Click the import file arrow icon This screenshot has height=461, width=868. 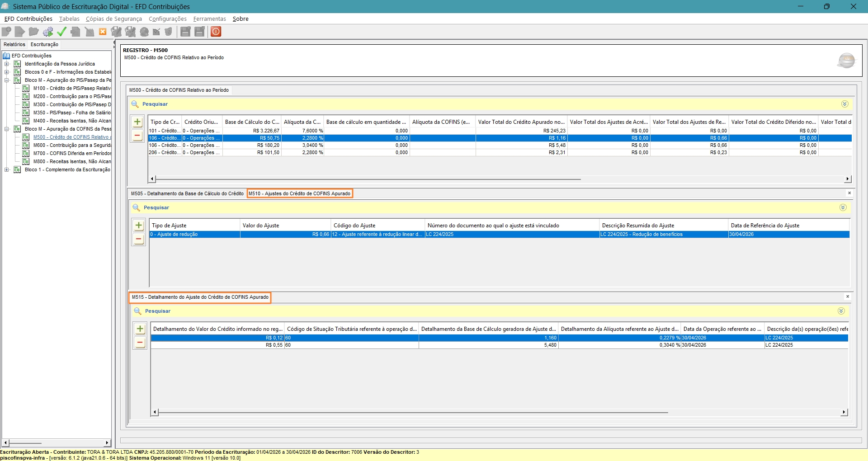pyautogui.click(x=20, y=32)
